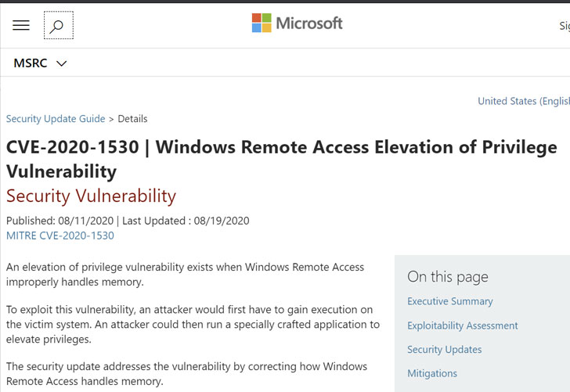Click the CVE-2020-1530 page title

click(281, 159)
